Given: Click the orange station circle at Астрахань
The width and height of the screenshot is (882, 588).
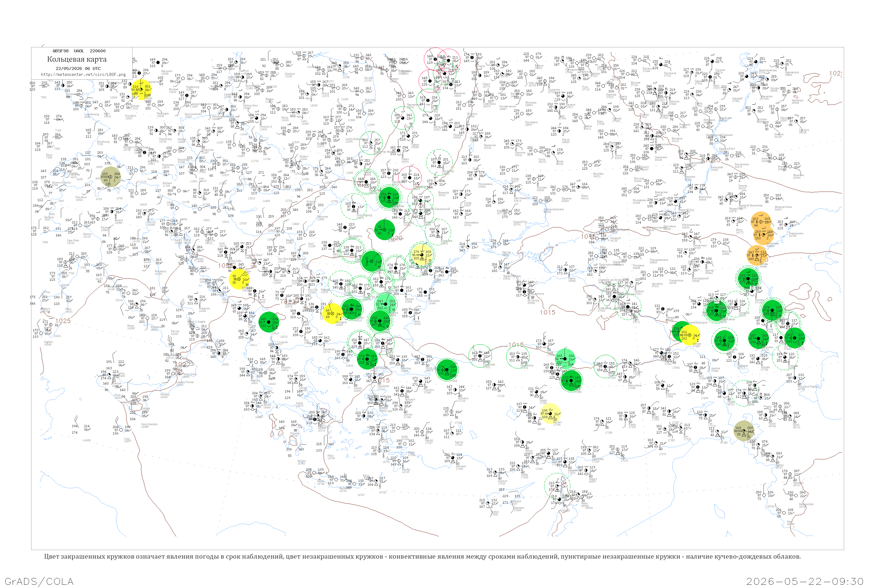Looking at the screenshot, I should coord(764,235).
